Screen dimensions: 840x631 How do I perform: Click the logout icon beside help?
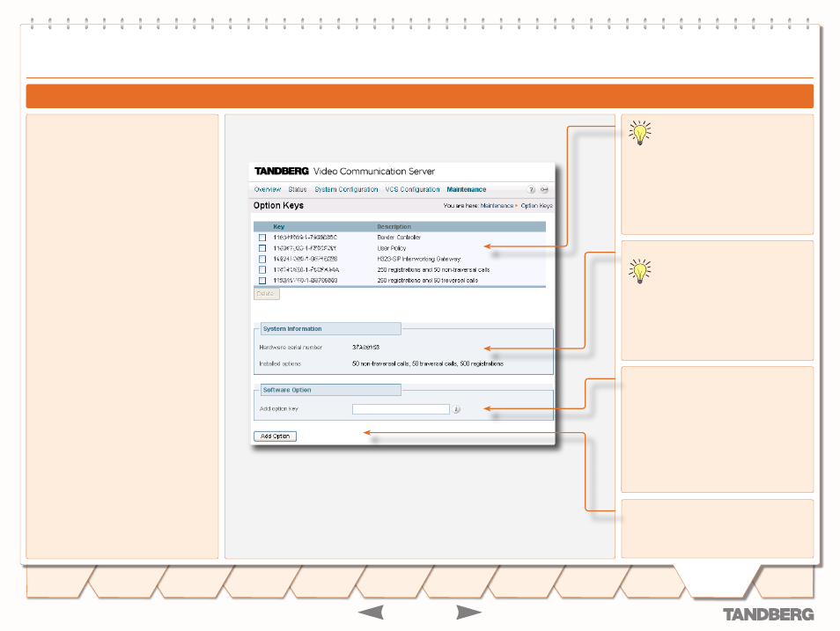(x=544, y=189)
